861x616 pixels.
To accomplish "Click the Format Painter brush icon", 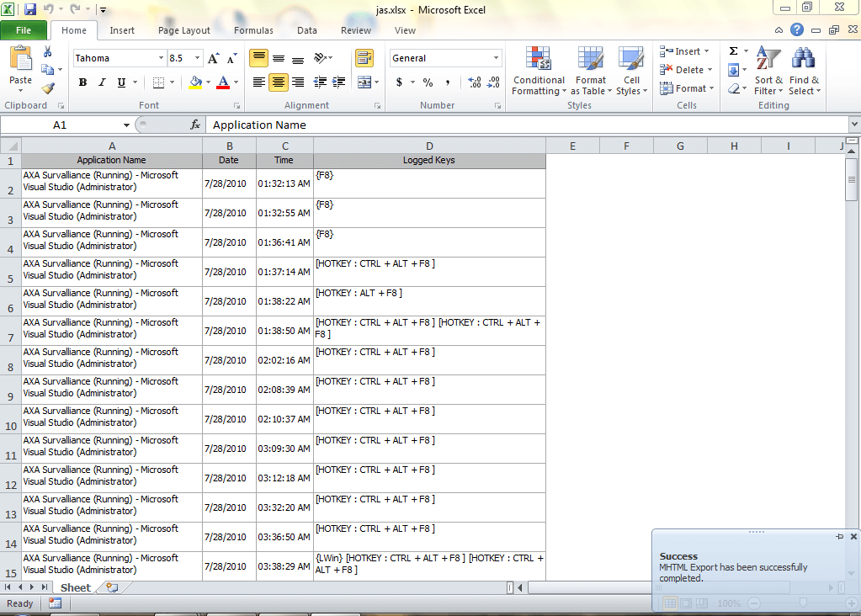I will pyautogui.click(x=48, y=88).
